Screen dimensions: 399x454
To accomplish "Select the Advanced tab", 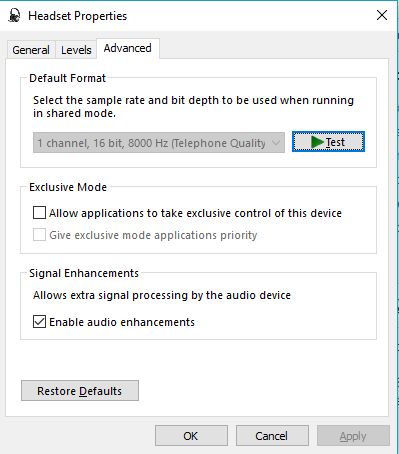I will tap(128, 48).
